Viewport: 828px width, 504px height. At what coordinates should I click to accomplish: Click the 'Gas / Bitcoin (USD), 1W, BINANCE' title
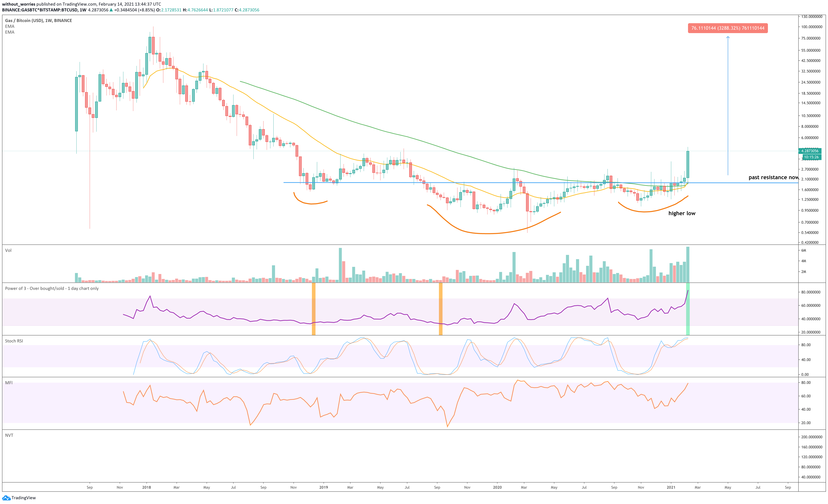coord(38,20)
